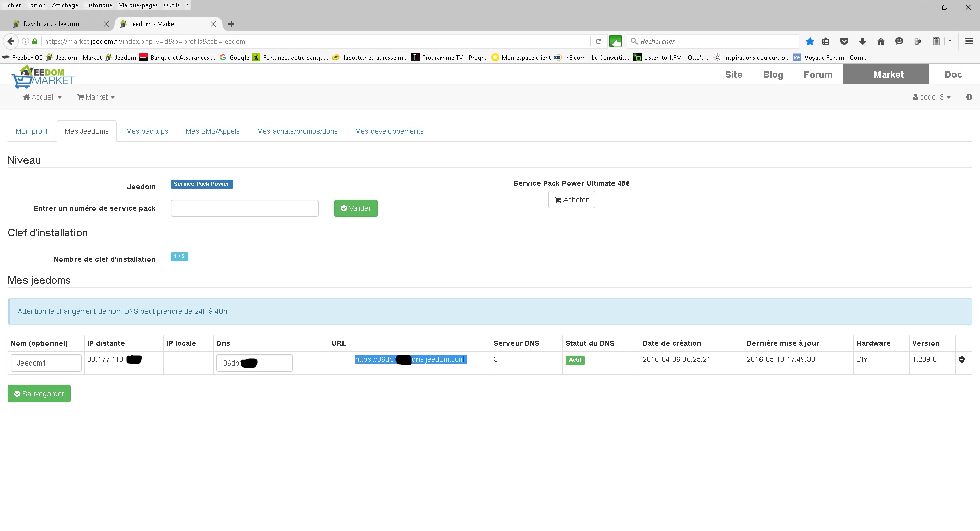The image size is (980, 531).
Task: Click the site info icon in address bar
Action: click(25, 41)
